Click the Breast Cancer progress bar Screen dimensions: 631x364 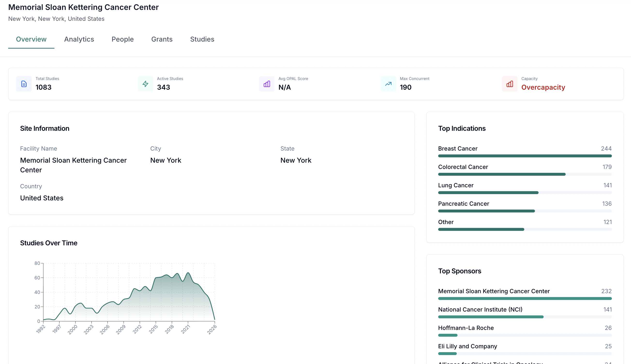pyautogui.click(x=525, y=156)
